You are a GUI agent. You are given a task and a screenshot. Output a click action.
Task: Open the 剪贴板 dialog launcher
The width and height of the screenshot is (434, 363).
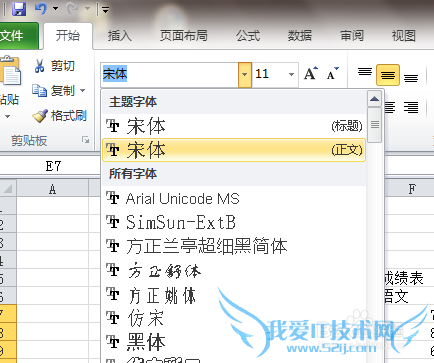pos(86,140)
